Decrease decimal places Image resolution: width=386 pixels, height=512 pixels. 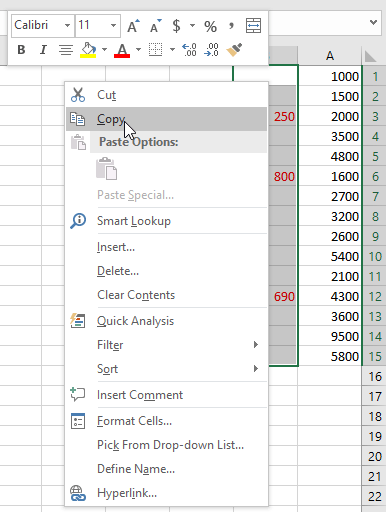click(212, 50)
